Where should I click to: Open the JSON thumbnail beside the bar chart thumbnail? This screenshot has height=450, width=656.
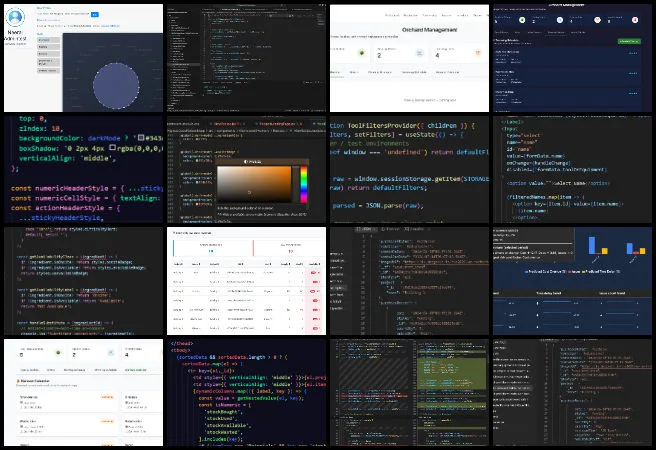click(409, 281)
